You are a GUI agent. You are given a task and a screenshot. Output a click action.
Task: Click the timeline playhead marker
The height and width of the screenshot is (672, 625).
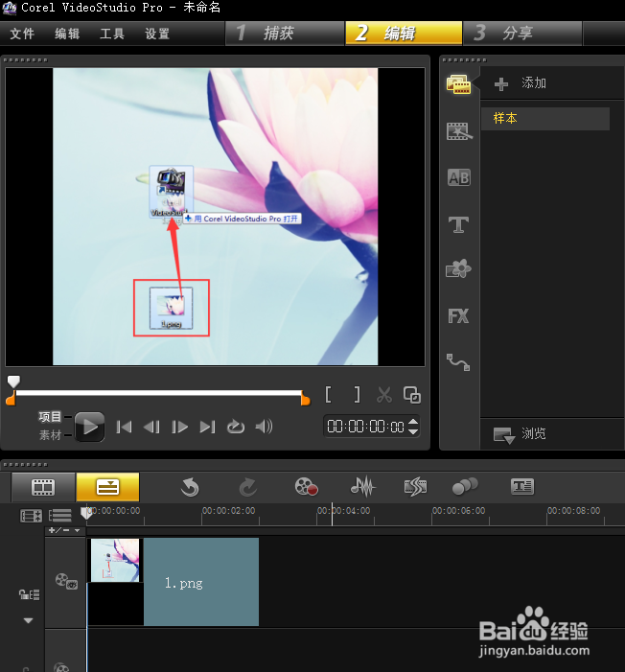(86, 513)
